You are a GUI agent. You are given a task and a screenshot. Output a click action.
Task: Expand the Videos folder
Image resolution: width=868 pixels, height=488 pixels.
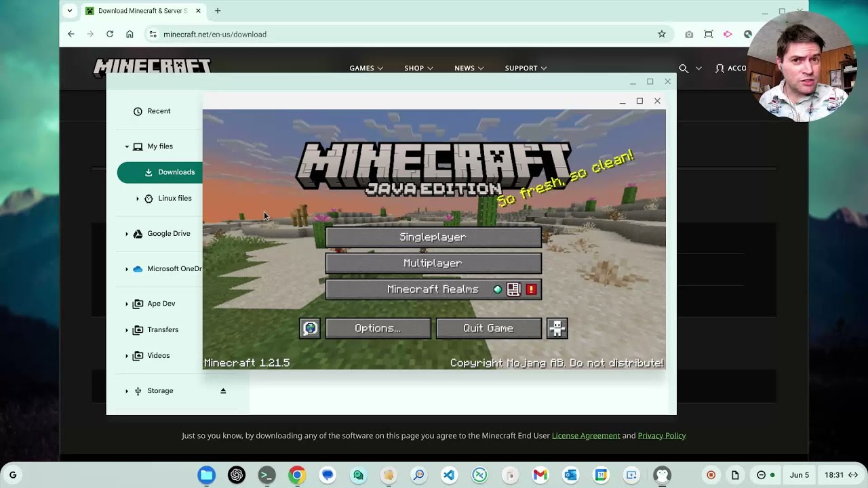[x=127, y=356]
